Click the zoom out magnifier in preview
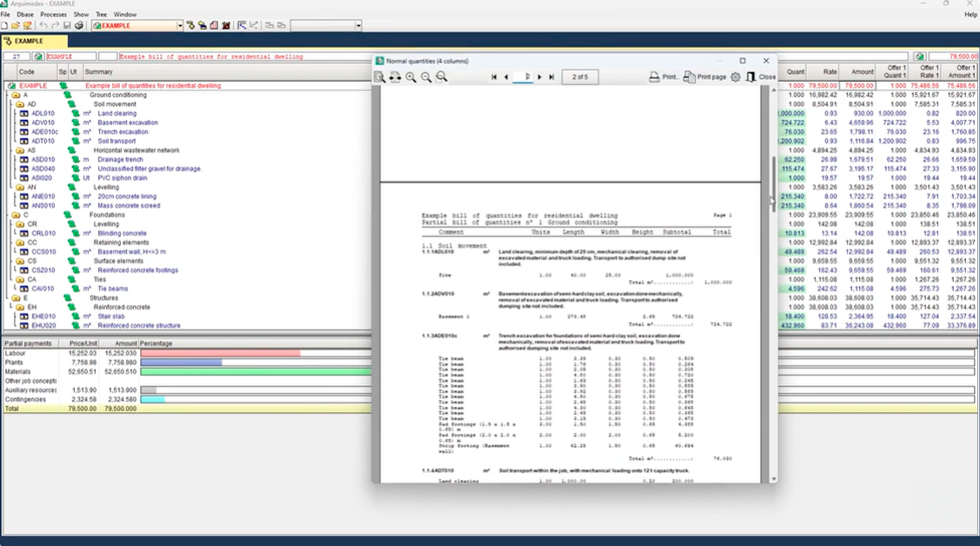980x546 pixels. point(426,77)
